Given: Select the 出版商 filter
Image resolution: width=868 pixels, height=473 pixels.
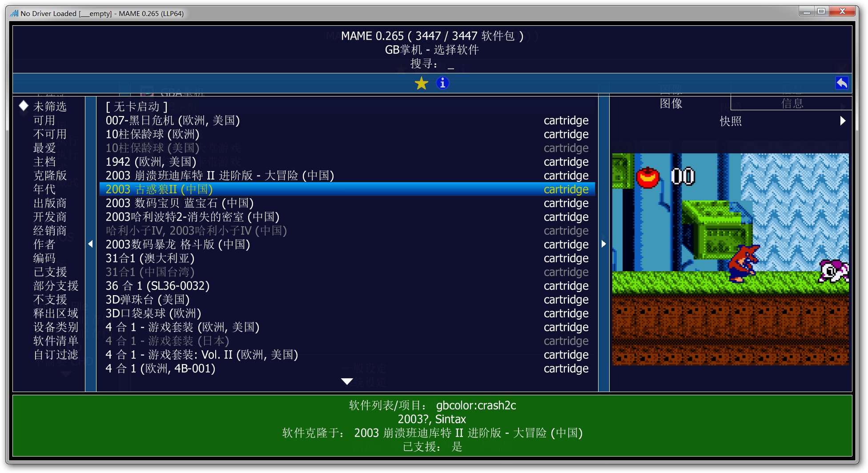Looking at the screenshot, I should pyautogui.click(x=50, y=203).
